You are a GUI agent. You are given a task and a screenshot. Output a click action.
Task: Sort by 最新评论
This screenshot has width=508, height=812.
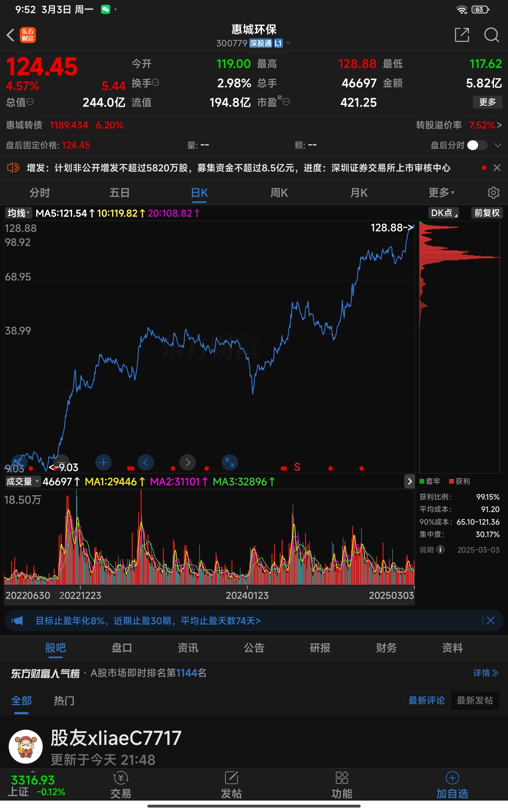(x=426, y=700)
